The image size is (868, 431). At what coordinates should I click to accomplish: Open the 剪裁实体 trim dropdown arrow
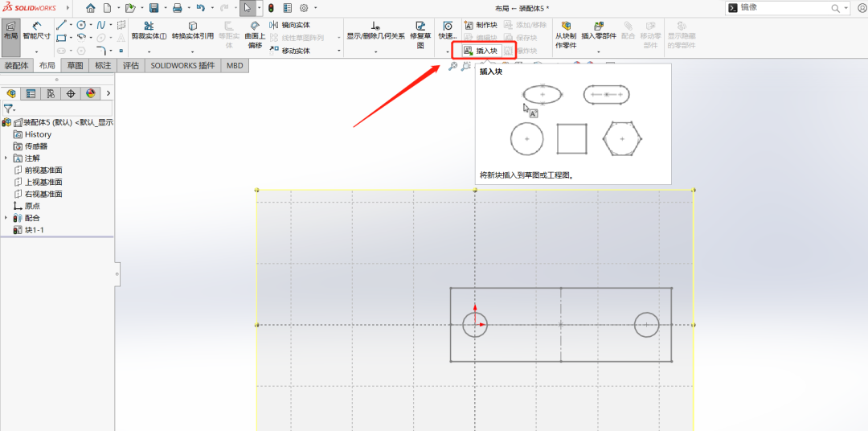[x=149, y=51]
